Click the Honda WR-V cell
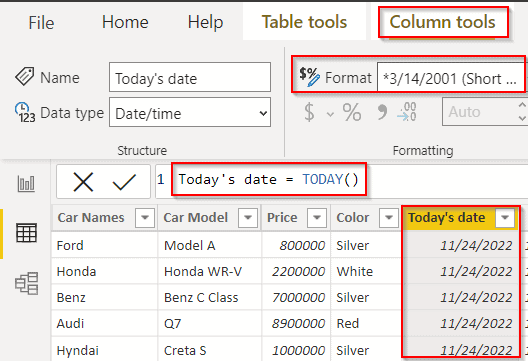Image resolution: width=528 pixels, height=361 pixels. pyautogui.click(x=209, y=271)
